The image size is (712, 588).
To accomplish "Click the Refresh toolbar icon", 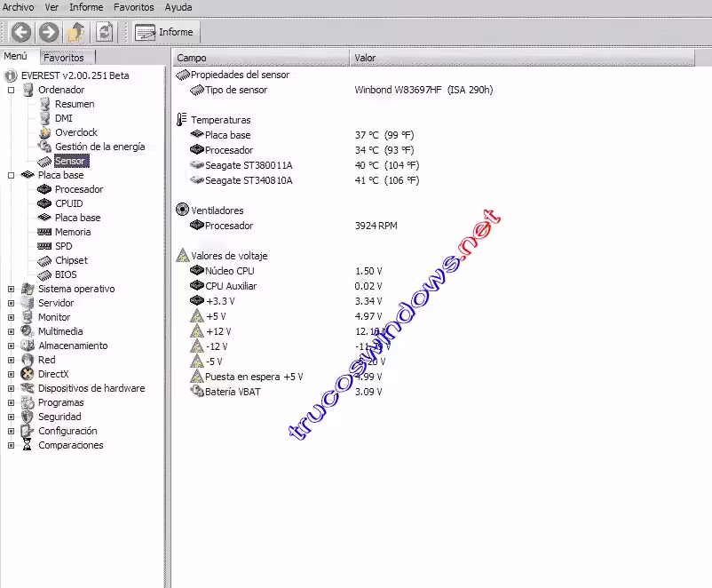I will tap(105, 32).
